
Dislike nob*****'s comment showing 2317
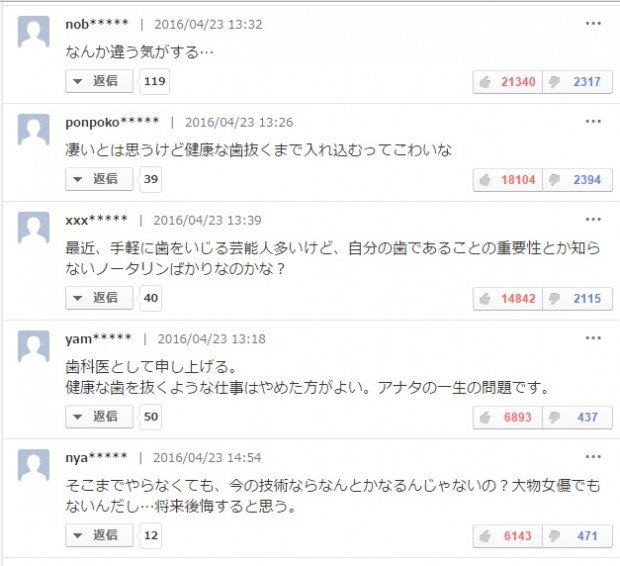(x=578, y=82)
